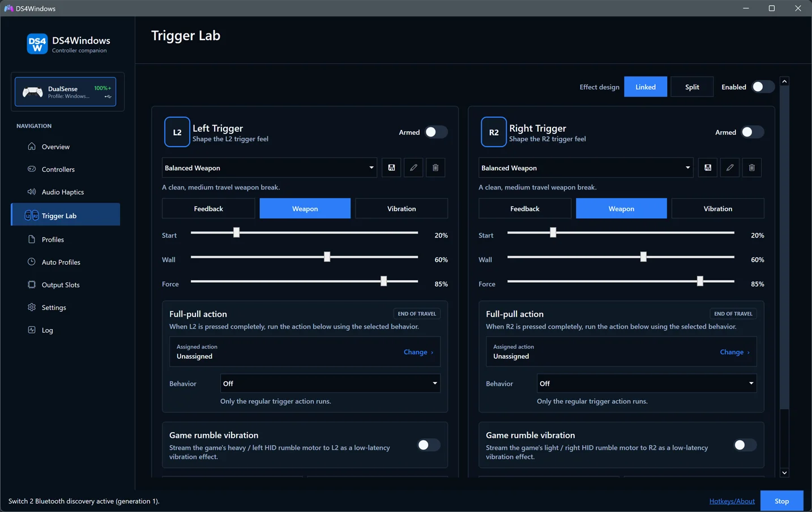This screenshot has width=812, height=512.
Task: Open the Hotkeys/About link
Action: point(732,501)
